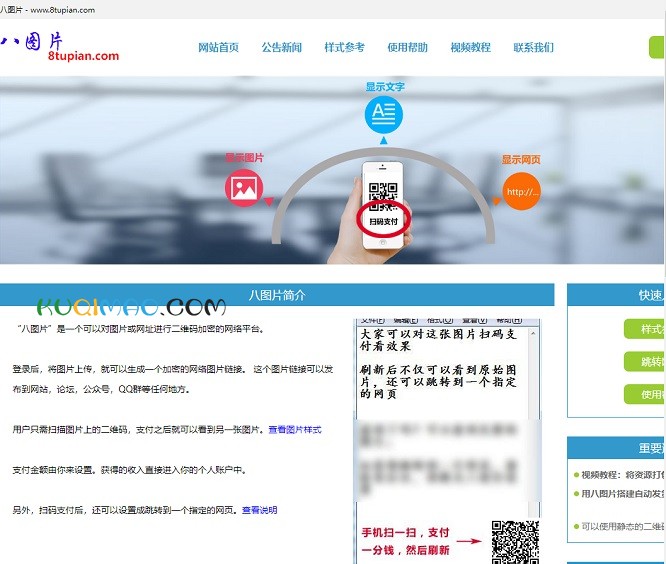The width and height of the screenshot is (666, 564).
Task: Open the 查看图片样式 link
Action: 295,429
